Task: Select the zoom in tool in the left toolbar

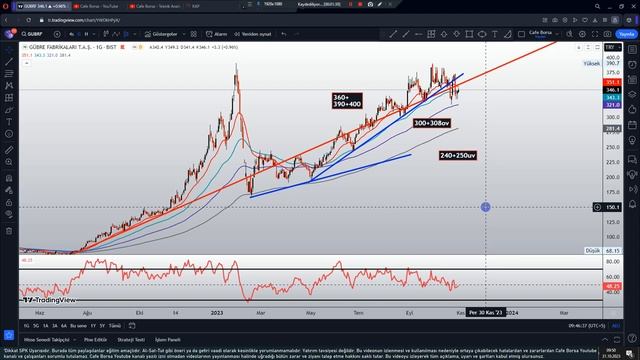Action: [9, 162]
